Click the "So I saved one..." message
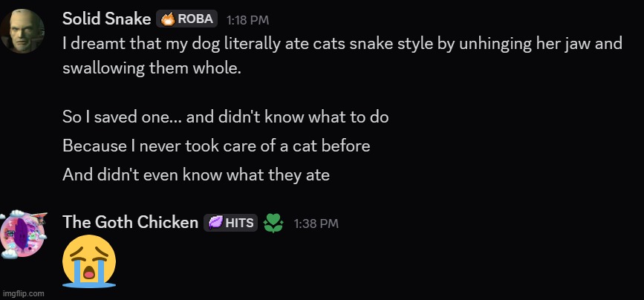The height and width of the screenshot is (300, 644). click(x=225, y=117)
